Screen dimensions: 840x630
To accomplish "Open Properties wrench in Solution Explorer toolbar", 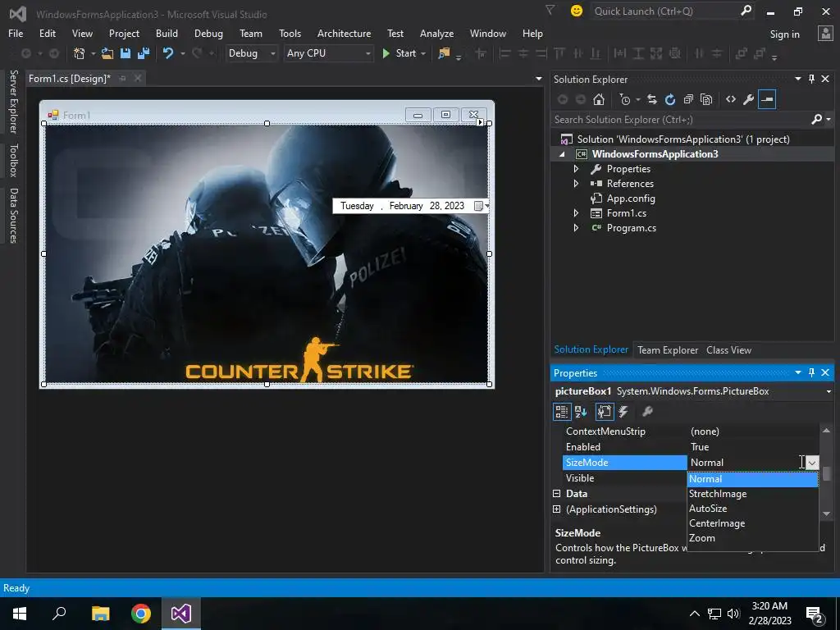I will click(x=749, y=99).
